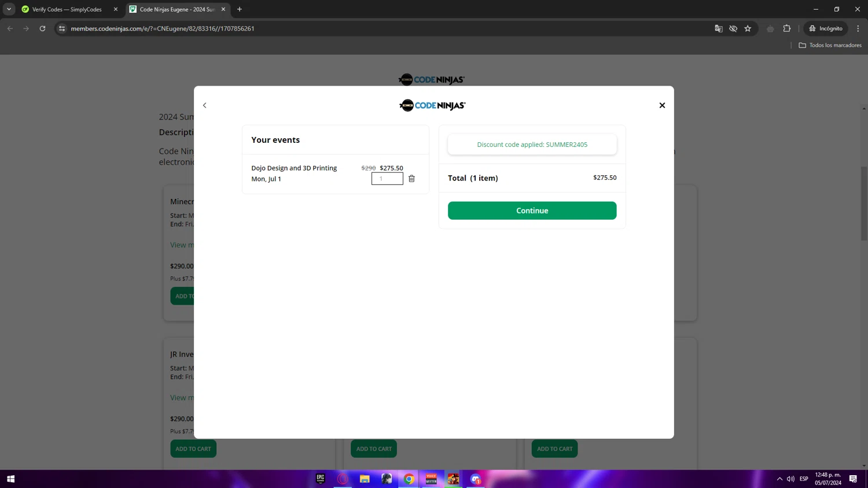Delete Dojo Design event with trash icon

pos(411,179)
